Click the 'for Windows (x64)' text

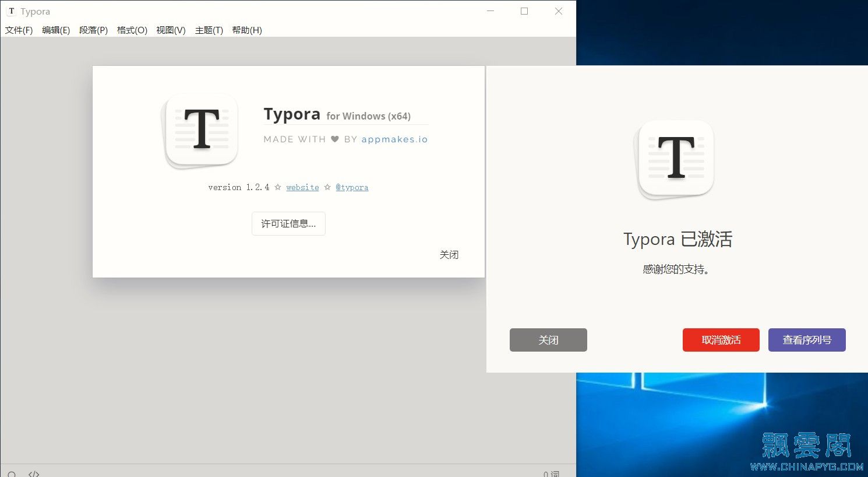(x=368, y=116)
